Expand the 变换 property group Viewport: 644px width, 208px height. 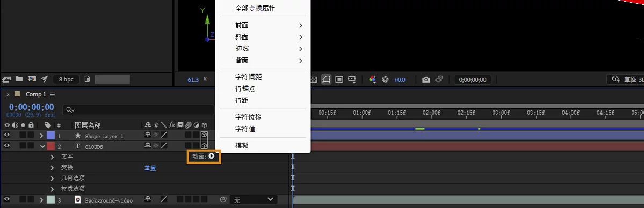[x=52, y=167]
